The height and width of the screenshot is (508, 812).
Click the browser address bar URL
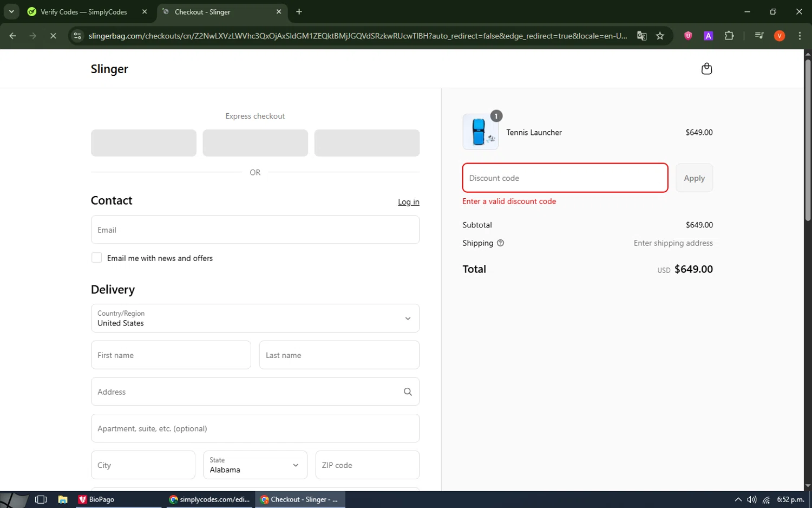(358, 36)
